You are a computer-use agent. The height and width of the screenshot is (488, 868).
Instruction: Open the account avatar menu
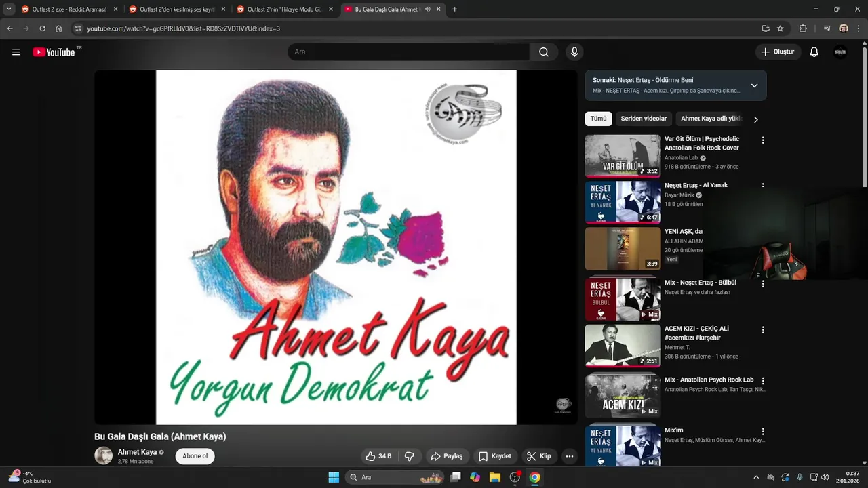point(840,52)
